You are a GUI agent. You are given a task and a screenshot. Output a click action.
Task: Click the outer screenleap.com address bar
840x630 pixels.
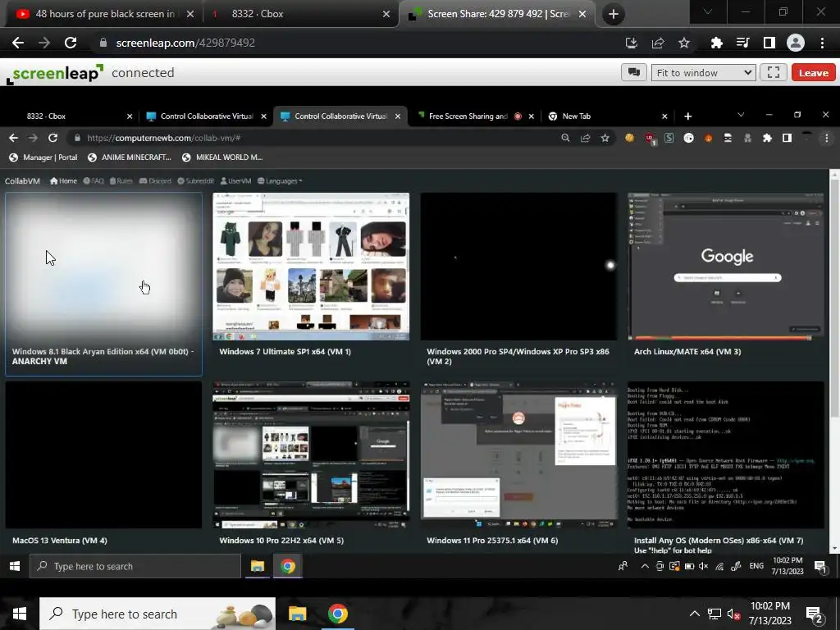coord(354,43)
